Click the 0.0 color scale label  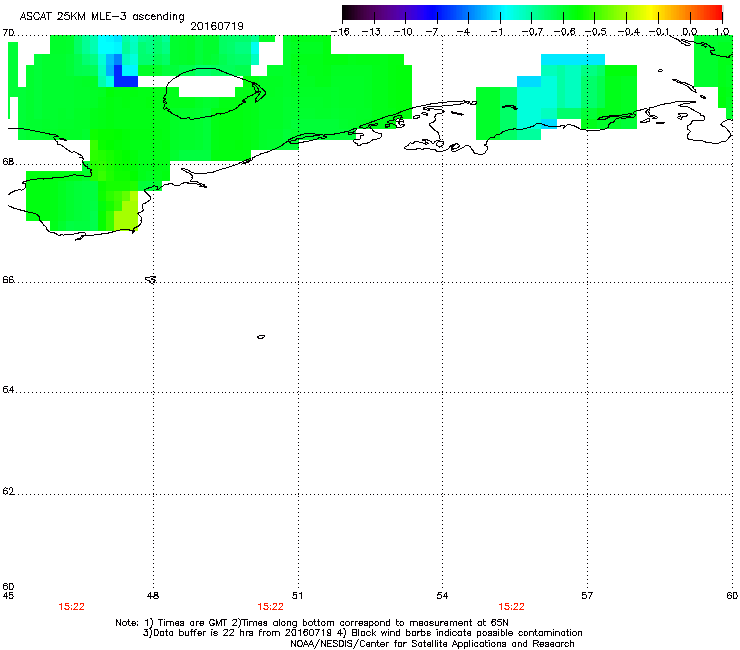tap(690, 32)
